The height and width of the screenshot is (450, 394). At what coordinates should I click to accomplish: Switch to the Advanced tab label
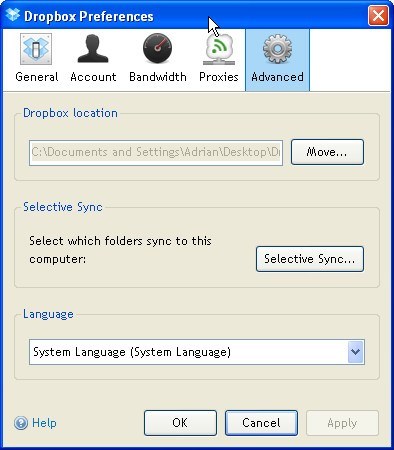tap(277, 77)
